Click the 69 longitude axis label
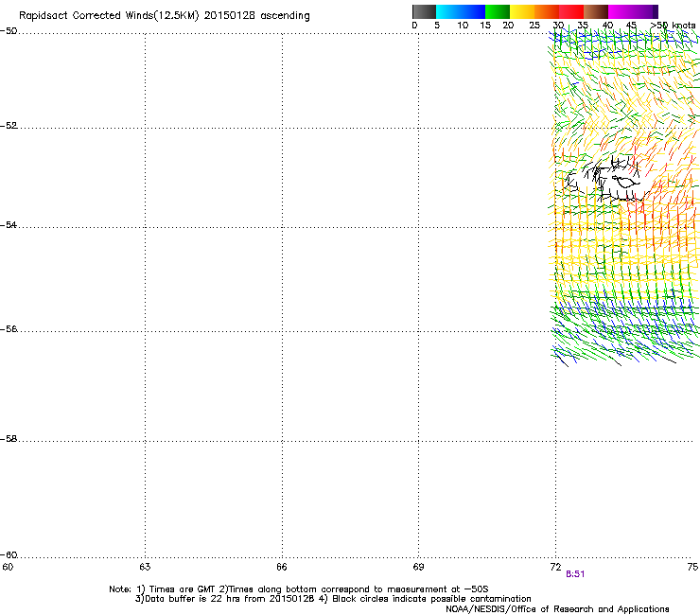 pyautogui.click(x=418, y=567)
